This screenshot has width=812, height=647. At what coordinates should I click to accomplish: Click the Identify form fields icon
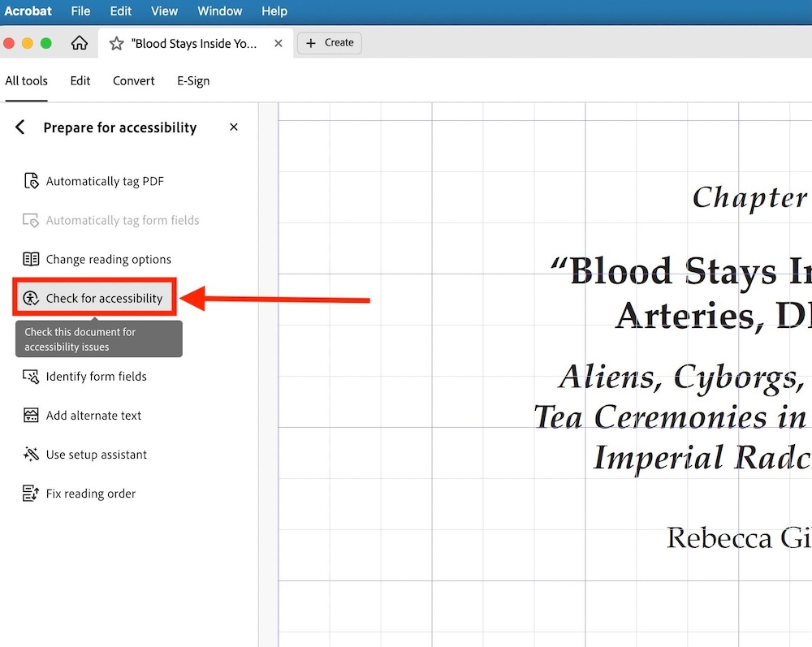click(31, 377)
